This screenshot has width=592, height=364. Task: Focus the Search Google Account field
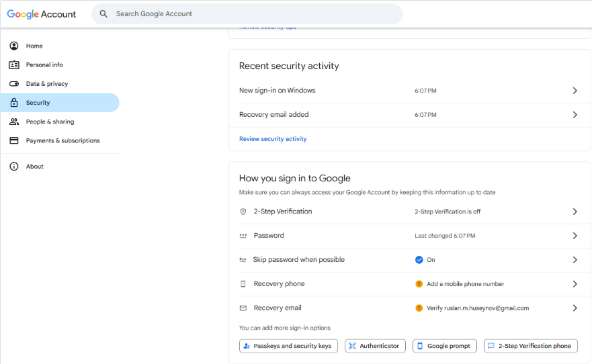tap(255, 14)
